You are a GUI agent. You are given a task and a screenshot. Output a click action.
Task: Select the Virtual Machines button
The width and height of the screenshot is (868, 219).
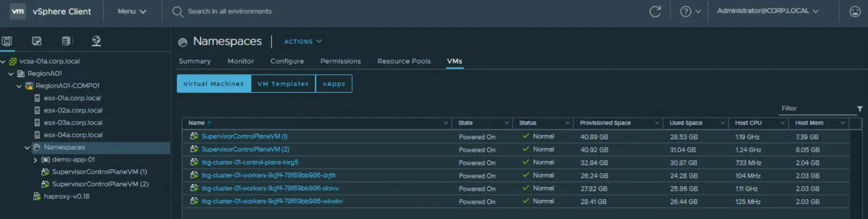click(x=214, y=84)
